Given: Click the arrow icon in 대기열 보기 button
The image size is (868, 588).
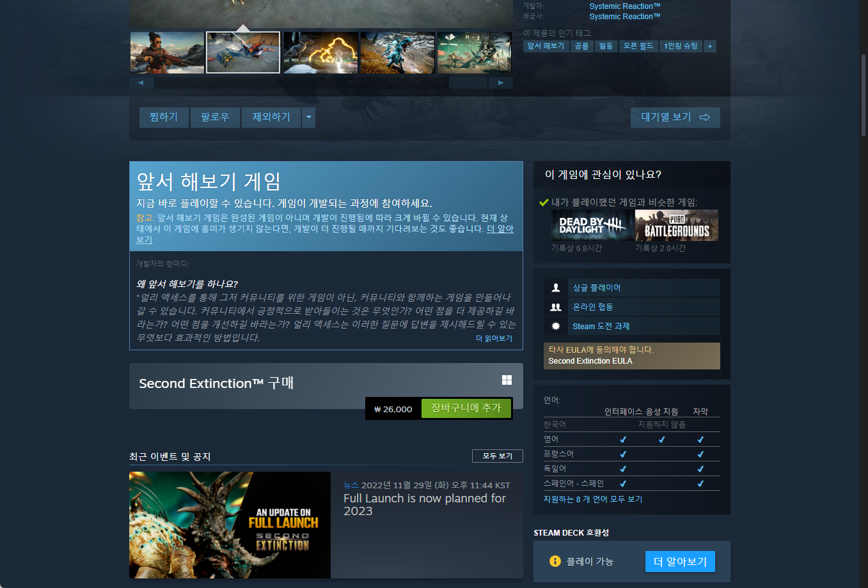Looking at the screenshot, I should click(x=705, y=118).
